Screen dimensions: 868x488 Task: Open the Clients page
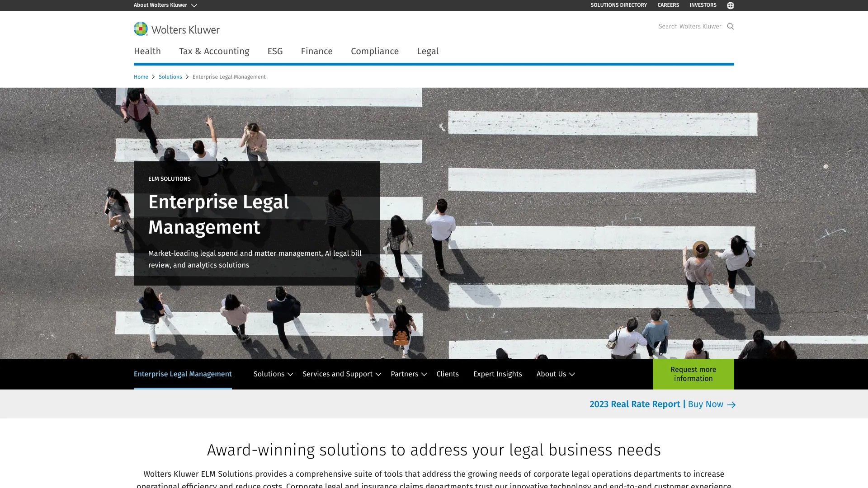[x=447, y=374]
